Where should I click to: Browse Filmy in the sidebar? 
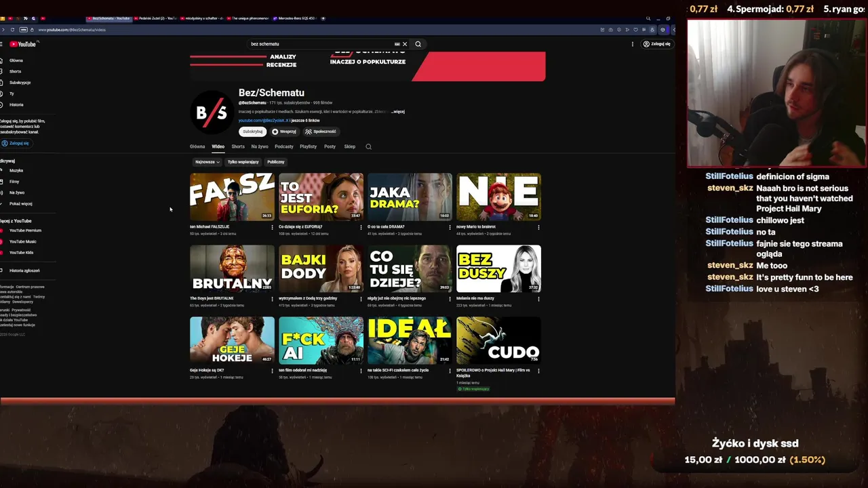pos(14,182)
